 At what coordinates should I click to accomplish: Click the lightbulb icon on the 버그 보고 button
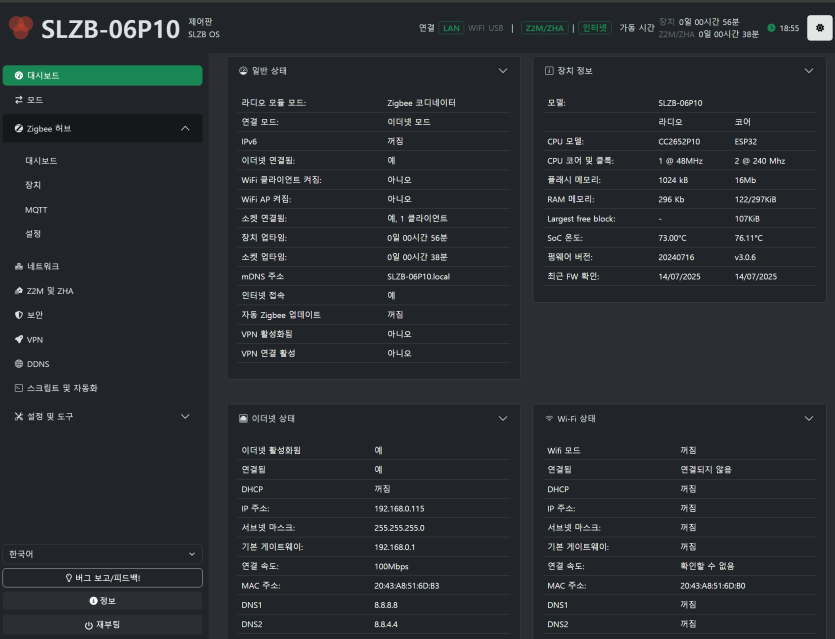(x=69, y=578)
